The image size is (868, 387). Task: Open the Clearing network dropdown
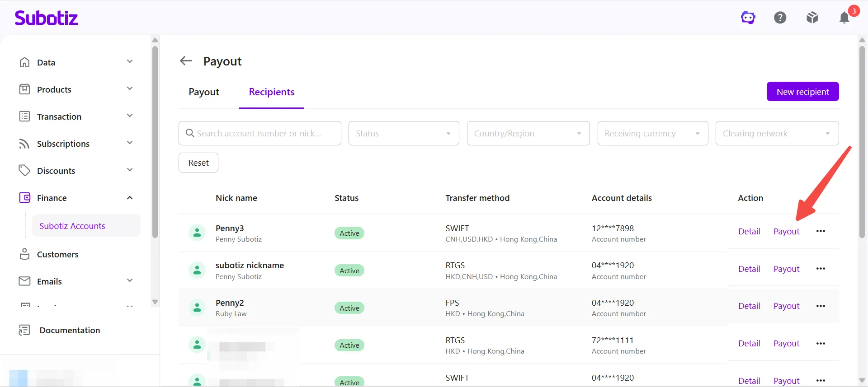(777, 133)
